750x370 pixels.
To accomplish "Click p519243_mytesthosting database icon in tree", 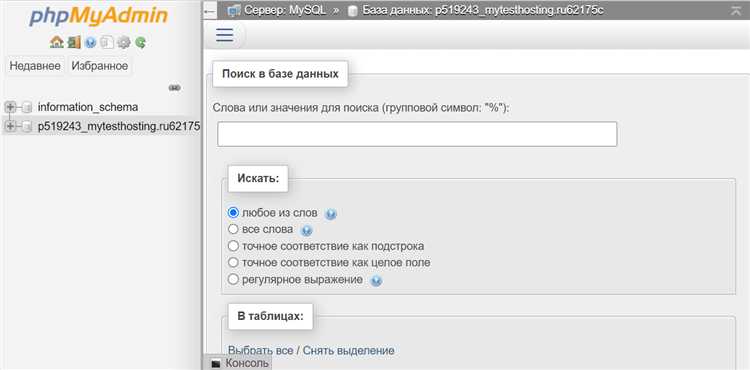I will [27, 126].
